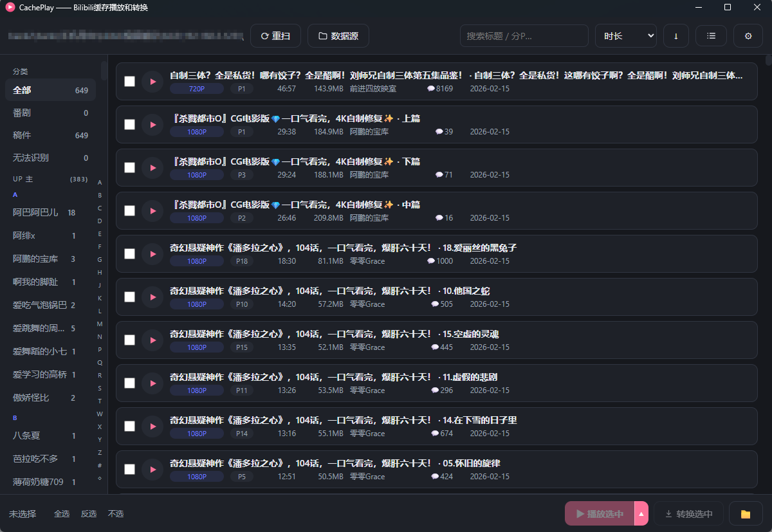Select checkbox for 杀戮都市O 中篇
Viewport: 772px width, 532px height.
point(129,211)
